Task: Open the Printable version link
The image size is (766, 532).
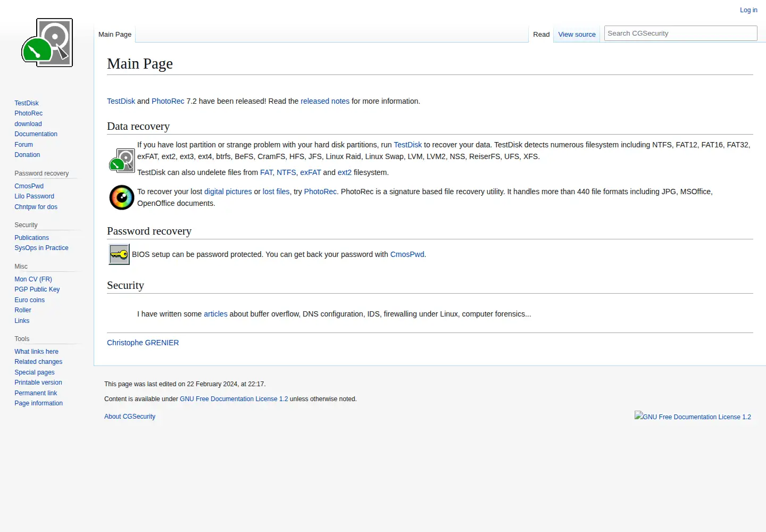Action: tap(38, 383)
